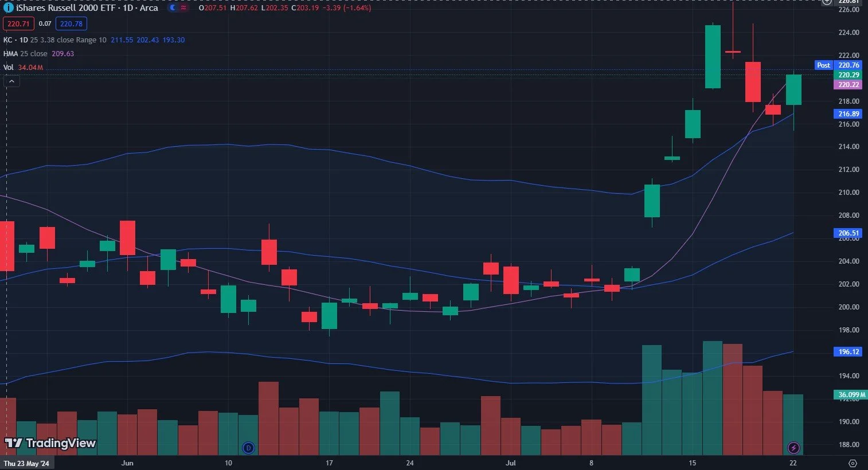Click the Jul label on the time axis

(511, 463)
